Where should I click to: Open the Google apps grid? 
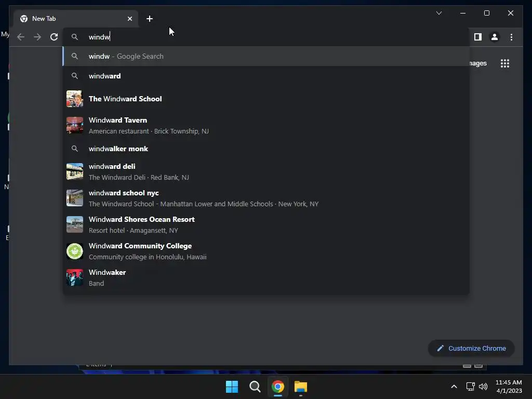[x=505, y=63]
